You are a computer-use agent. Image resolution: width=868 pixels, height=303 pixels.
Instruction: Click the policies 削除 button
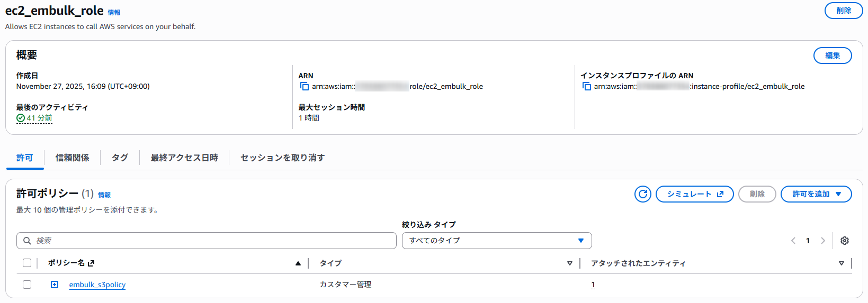pos(757,194)
